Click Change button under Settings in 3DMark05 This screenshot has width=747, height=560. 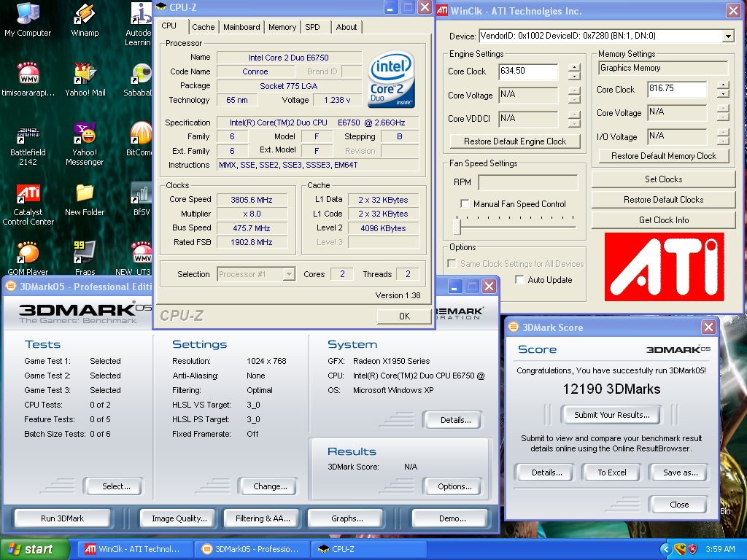click(270, 486)
